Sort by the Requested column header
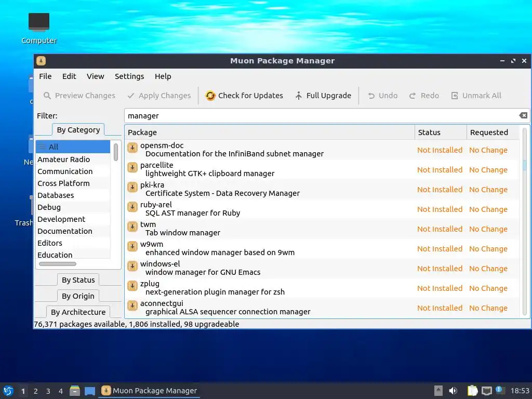 click(x=493, y=132)
